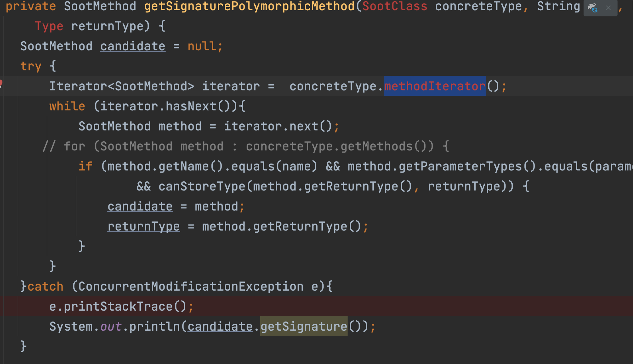This screenshot has height=364, width=633.
Task: Click the try keyword
Action: coord(30,66)
